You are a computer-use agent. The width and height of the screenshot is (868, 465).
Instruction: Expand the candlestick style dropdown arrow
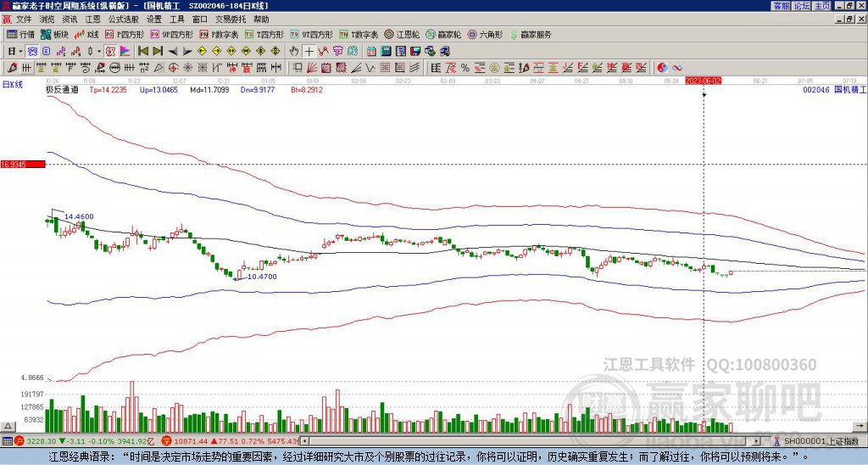point(99,52)
